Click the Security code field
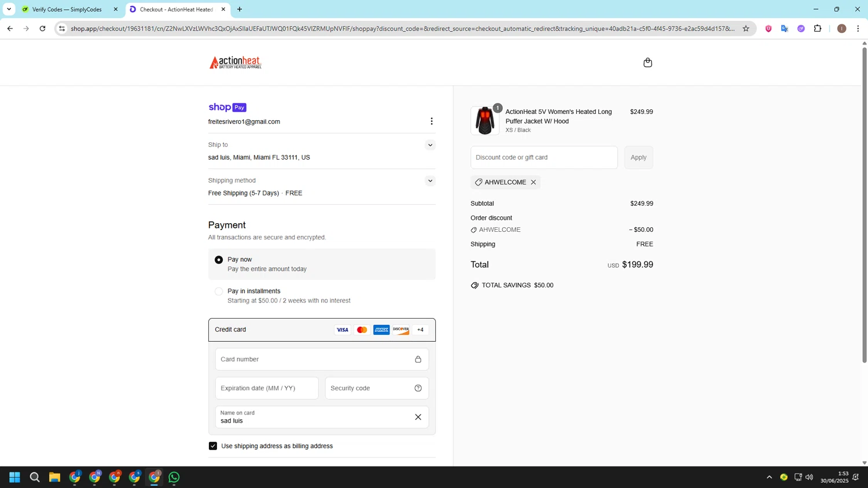This screenshot has height=488, width=868. tap(377, 389)
